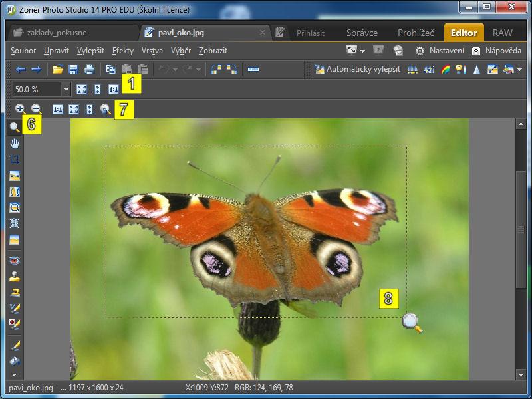
Task: Open the Undo history dropdown arrow
Action: [x=175, y=70]
